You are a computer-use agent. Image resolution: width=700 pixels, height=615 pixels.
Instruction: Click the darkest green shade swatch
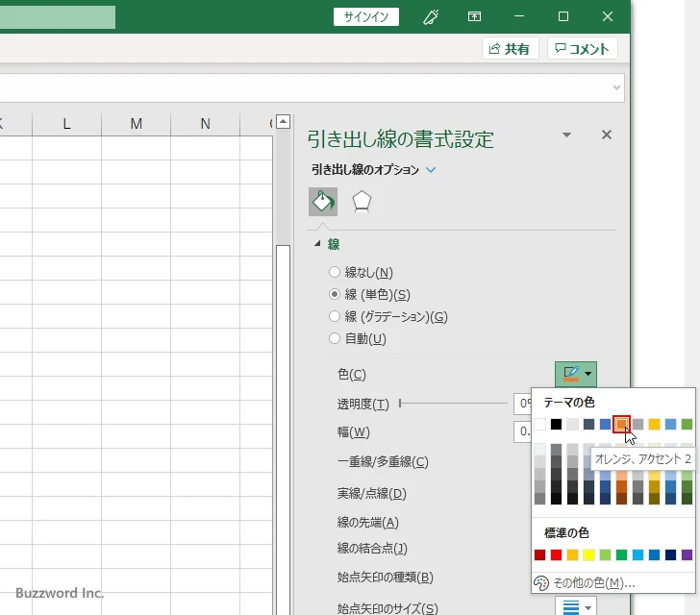coord(687,499)
